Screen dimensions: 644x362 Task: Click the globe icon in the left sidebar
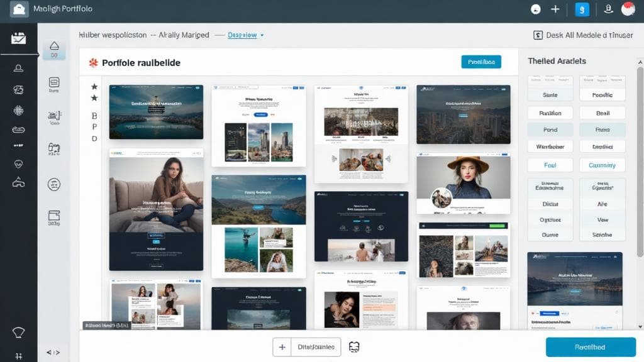tap(19, 110)
